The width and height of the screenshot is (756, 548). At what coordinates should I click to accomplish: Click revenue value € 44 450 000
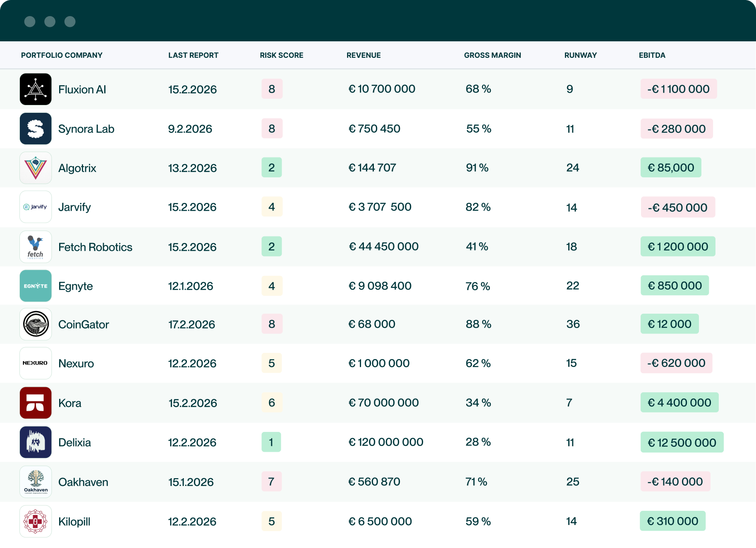(x=383, y=246)
